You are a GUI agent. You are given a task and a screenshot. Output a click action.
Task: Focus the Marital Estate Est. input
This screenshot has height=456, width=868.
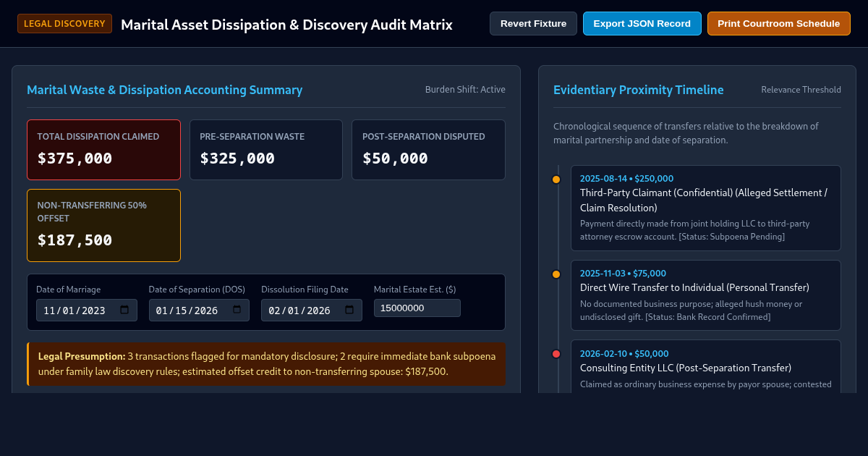[x=417, y=308]
